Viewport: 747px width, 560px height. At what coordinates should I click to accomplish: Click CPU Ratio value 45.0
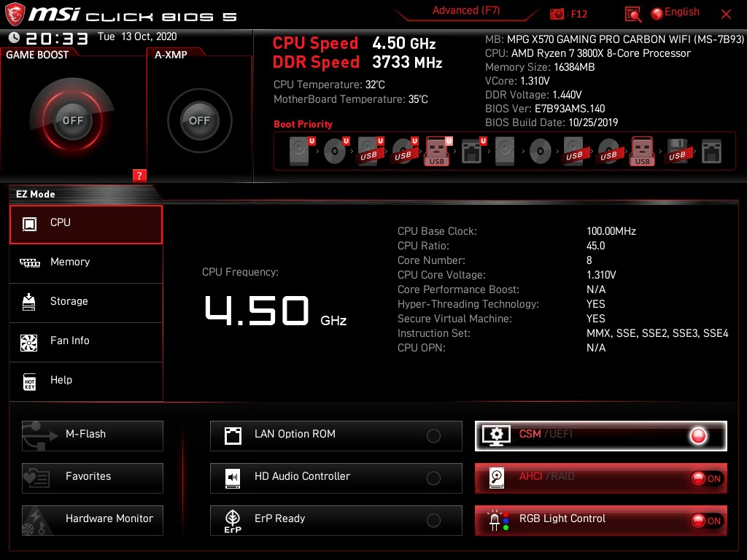595,246
